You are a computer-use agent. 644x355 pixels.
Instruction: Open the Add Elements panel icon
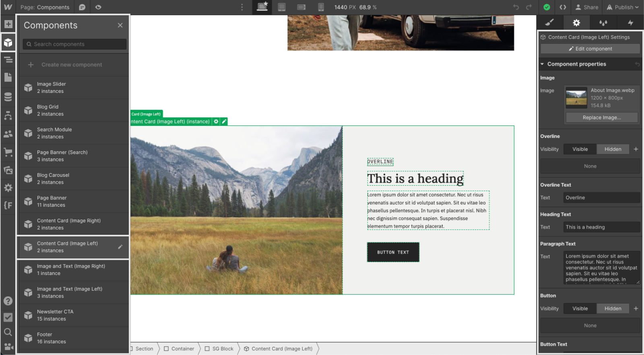tap(8, 24)
